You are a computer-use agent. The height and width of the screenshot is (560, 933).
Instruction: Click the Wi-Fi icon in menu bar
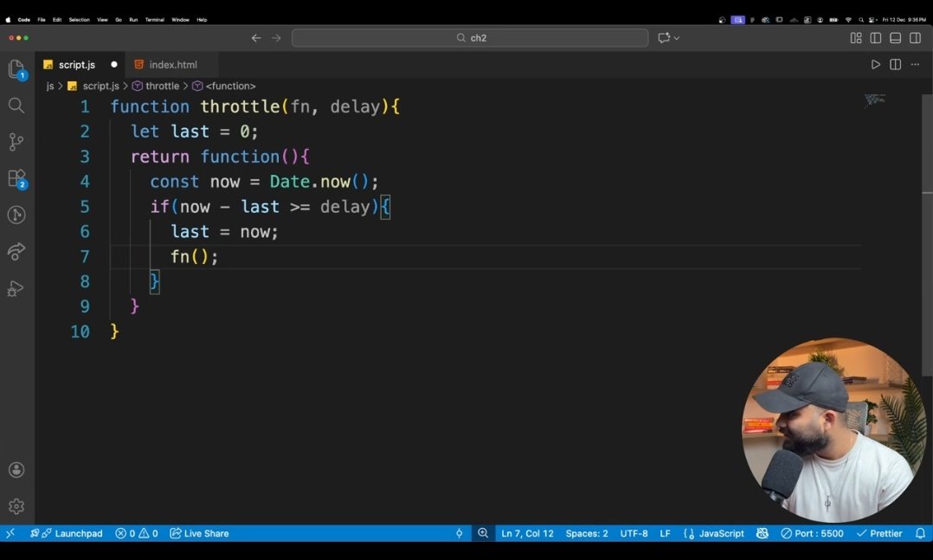pos(848,20)
